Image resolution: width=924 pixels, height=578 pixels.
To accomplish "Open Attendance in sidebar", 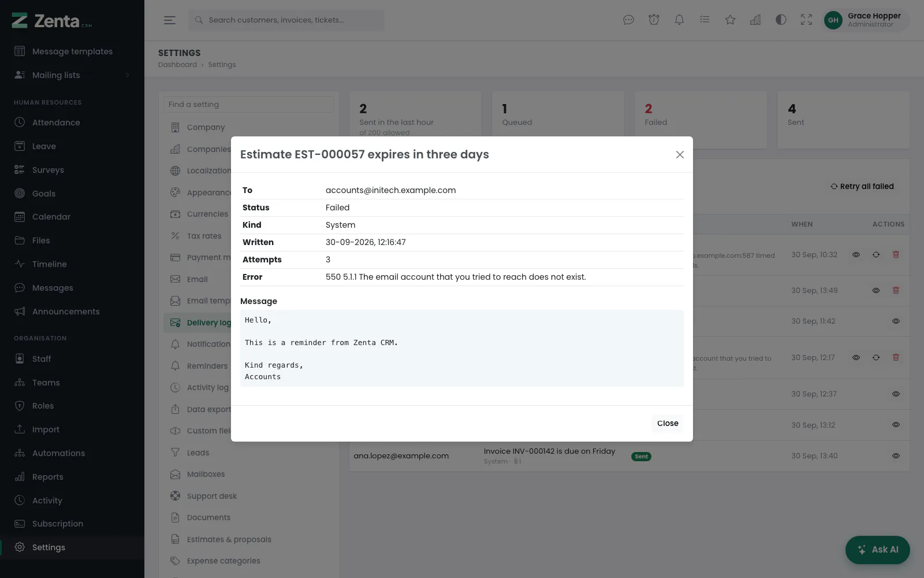I will [72, 123].
